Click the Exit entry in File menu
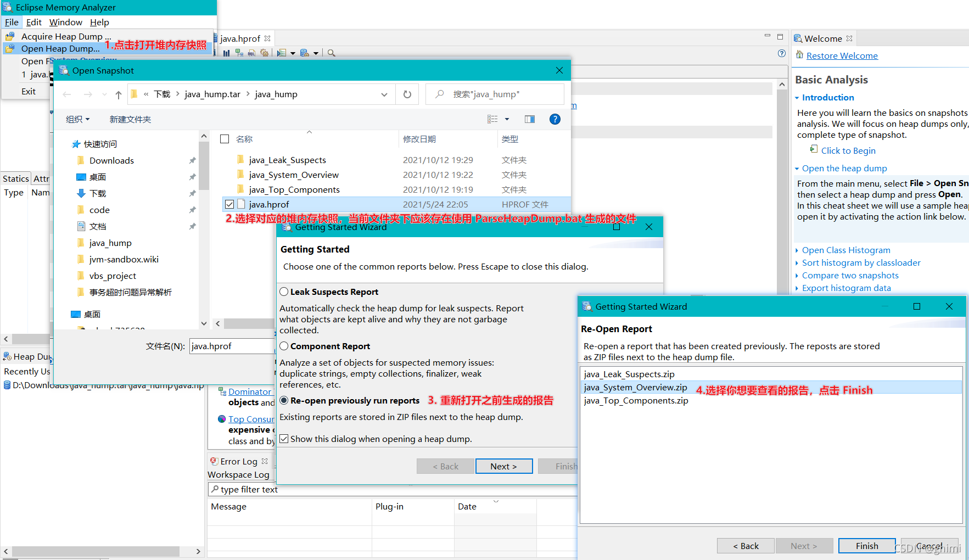The width and height of the screenshot is (969, 560). (x=29, y=91)
